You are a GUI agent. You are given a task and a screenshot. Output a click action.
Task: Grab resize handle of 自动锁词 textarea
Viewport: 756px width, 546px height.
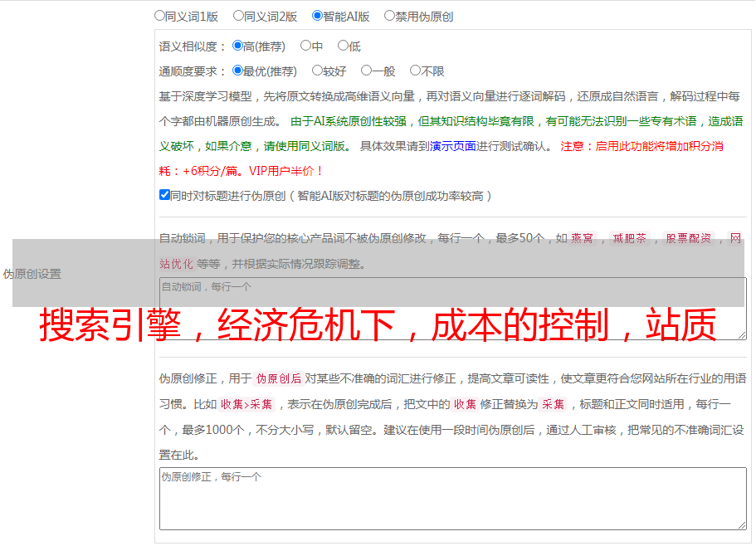click(x=742, y=335)
